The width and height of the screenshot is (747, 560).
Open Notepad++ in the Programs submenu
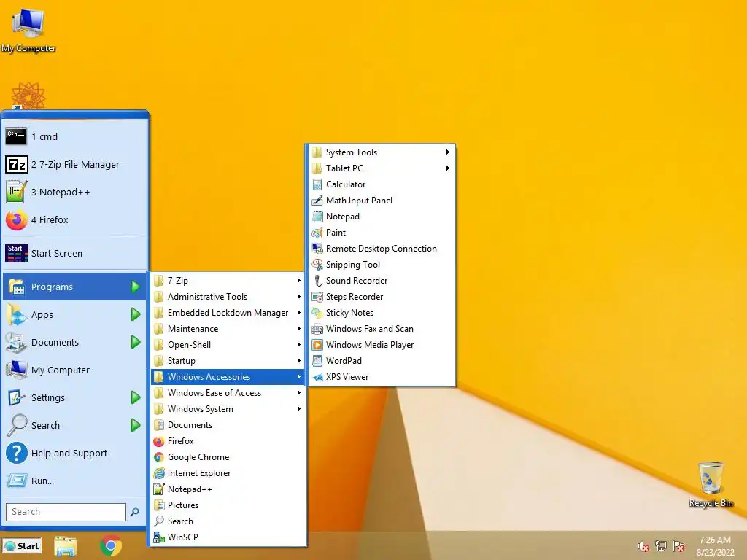coord(228,489)
